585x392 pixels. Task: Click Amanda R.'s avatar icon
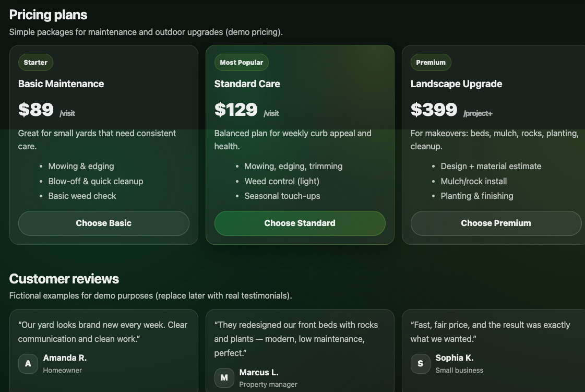(x=28, y=364)
